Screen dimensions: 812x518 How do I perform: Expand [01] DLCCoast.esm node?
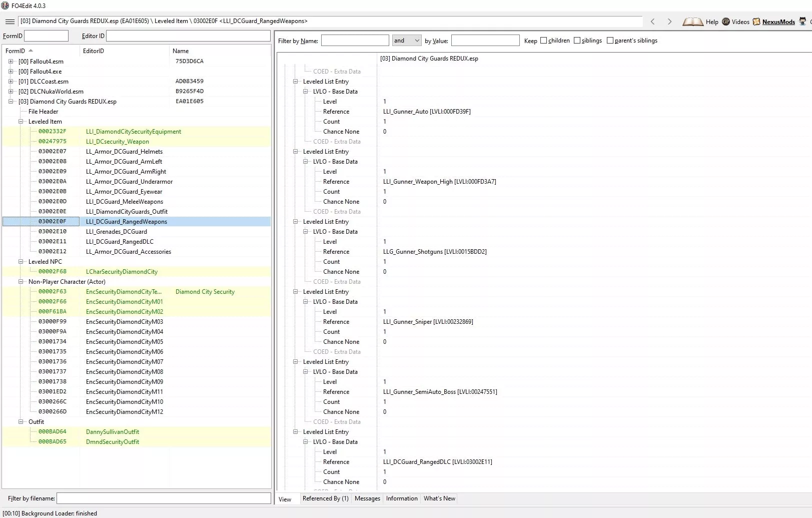point(11,82)
